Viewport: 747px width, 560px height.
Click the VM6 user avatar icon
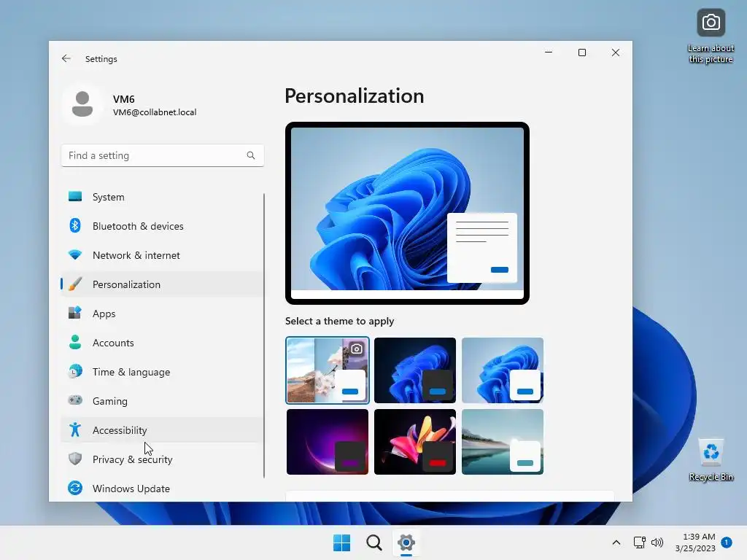82,104
